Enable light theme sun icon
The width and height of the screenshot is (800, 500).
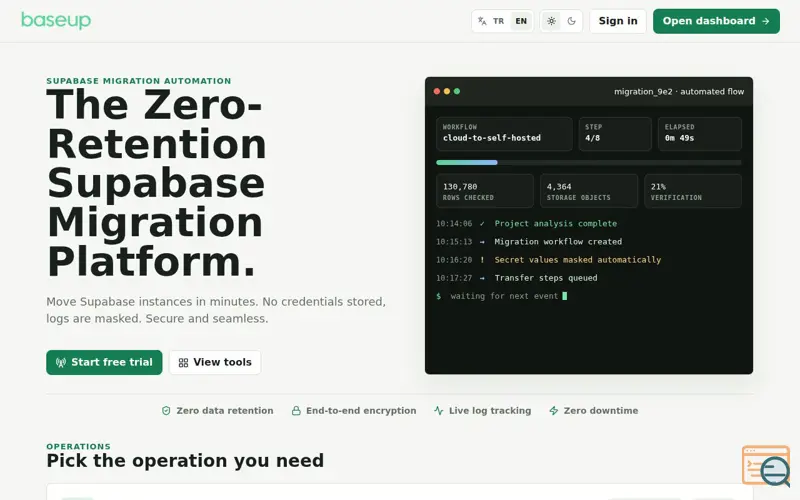(x=552, y=21)
